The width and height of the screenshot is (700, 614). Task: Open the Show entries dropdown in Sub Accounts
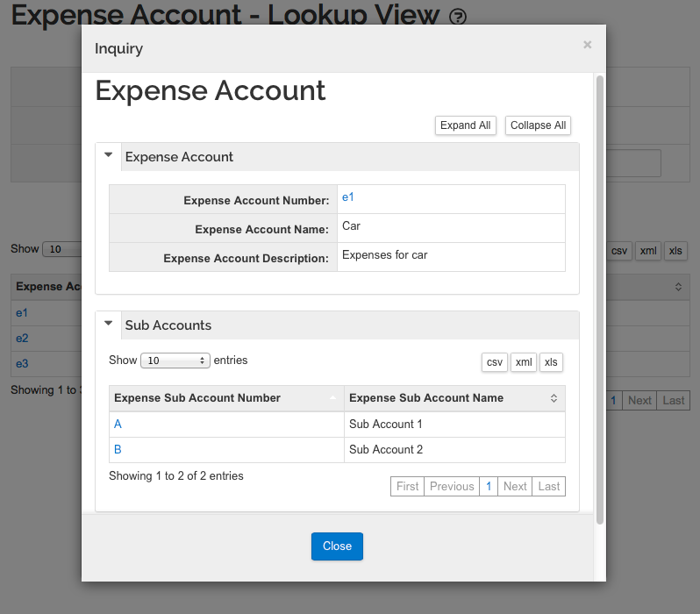(x=175, y=361)
